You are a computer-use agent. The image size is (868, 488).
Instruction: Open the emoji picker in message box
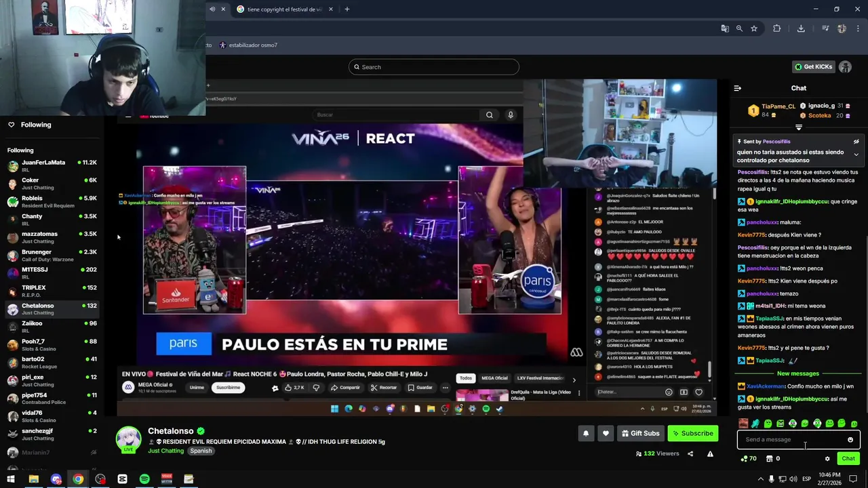tap(850, 440)
